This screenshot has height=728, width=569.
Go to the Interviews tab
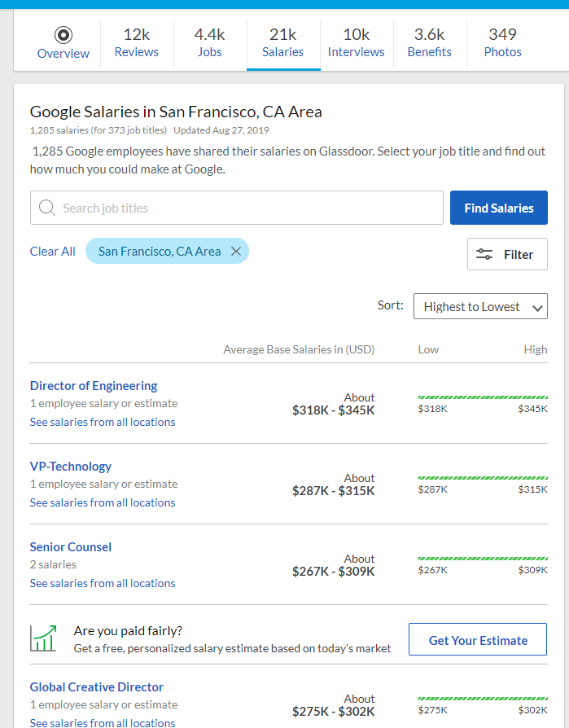point(356,42)
